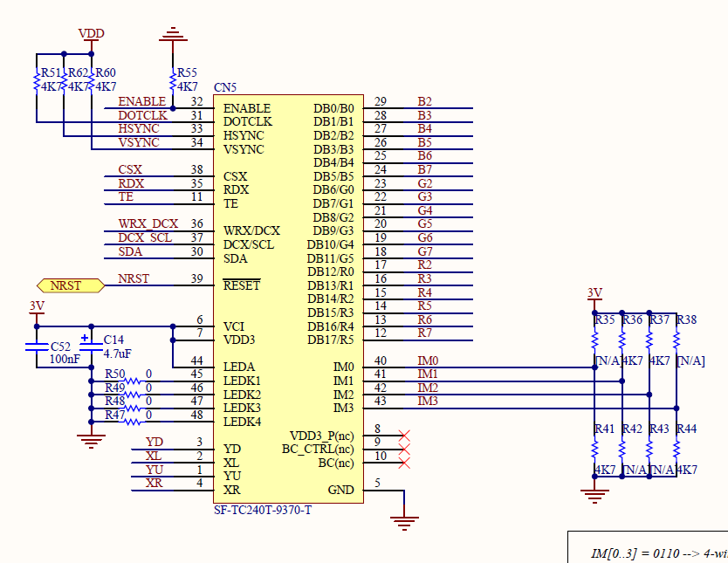728x563 pixels.
Task: Click the VDD3_P(nc) pin name
Action: point(322,436)
